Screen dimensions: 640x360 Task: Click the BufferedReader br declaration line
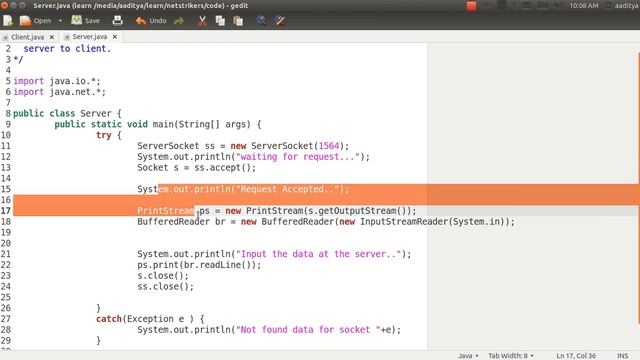[x=326, y=222]
